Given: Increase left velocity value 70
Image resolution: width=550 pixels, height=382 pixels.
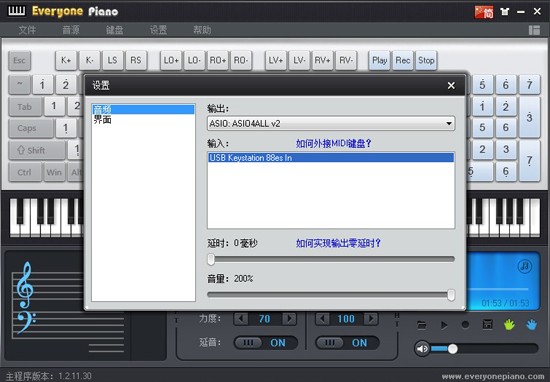Looking at the screenshot, I should tap(289, 319).
